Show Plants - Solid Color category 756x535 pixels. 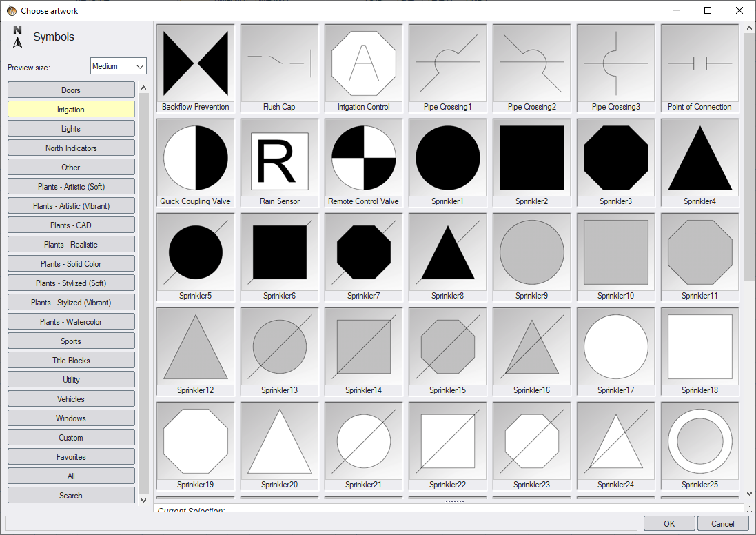[71, 264]
